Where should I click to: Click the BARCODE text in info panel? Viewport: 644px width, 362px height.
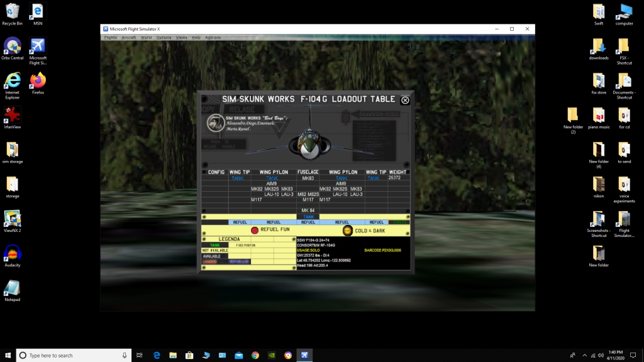click(382, 250)
